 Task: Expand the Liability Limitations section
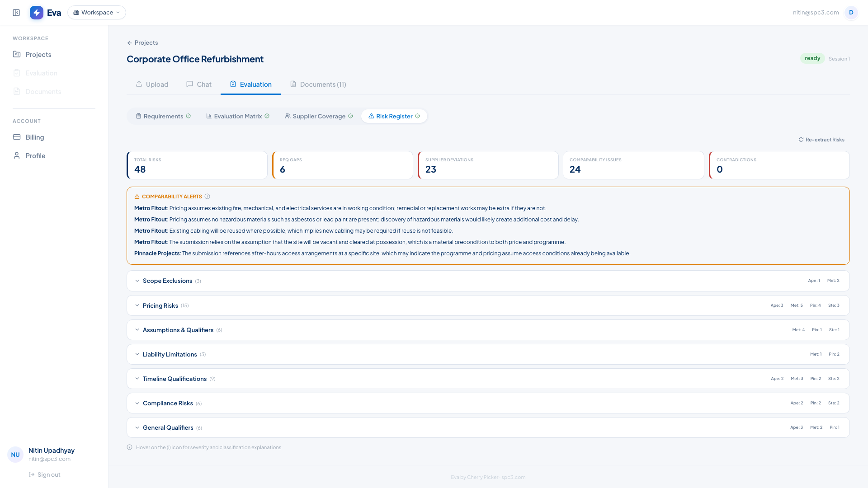click(488, 354)
